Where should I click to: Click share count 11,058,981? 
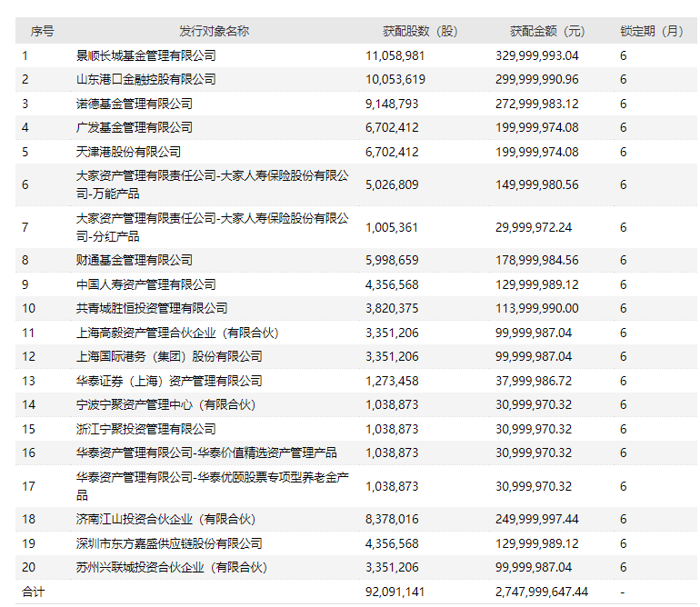tap(395, 55)
